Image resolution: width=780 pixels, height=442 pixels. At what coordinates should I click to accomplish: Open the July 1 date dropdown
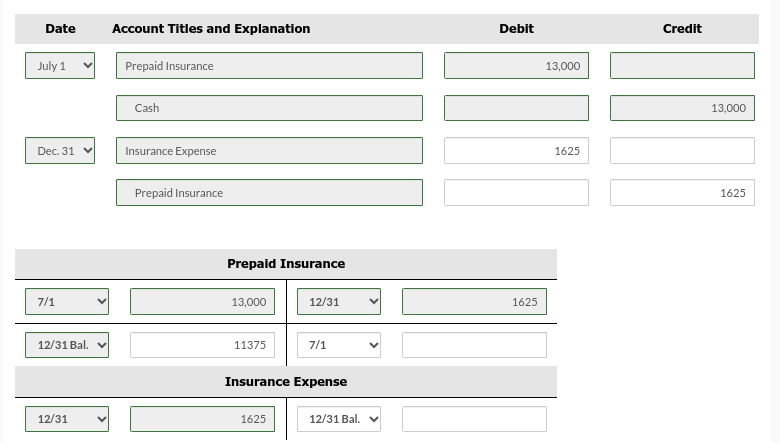point(60,66)
